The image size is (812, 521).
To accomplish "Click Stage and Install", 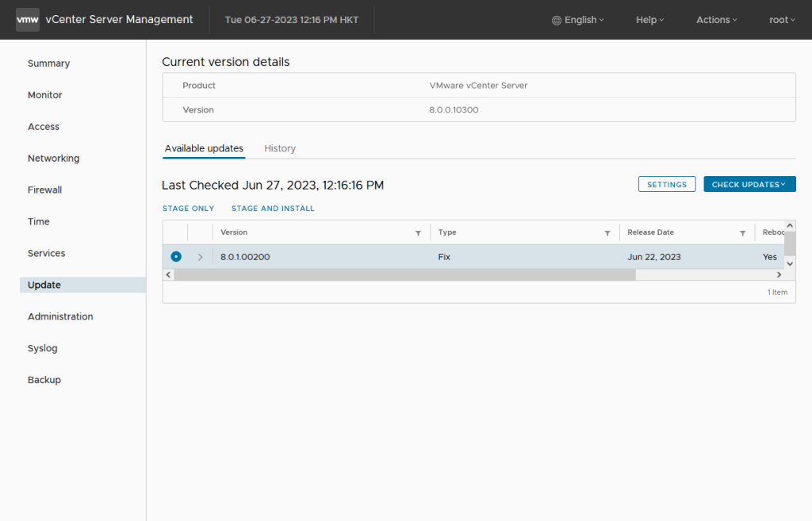I will [x=273, y=209].
